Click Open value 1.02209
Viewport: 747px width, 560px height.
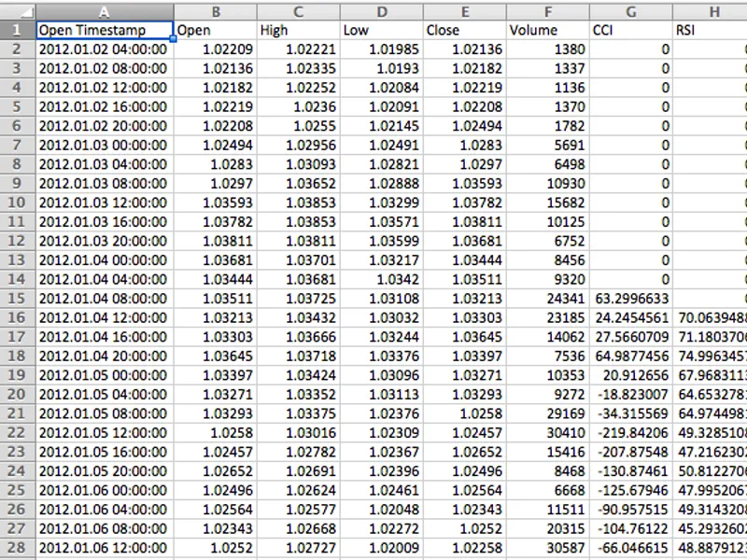pyautogui.click(x=216, y=49)
